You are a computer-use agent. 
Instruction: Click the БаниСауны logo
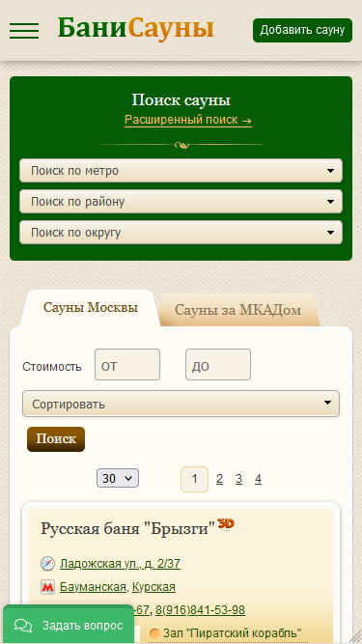point(136,28)
